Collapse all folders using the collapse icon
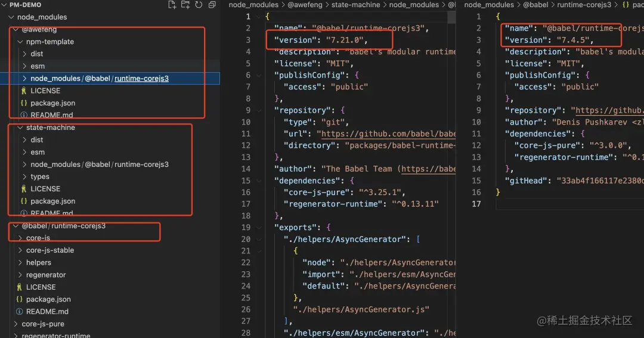Screen dimensions: 644x338 pos(212,5)
